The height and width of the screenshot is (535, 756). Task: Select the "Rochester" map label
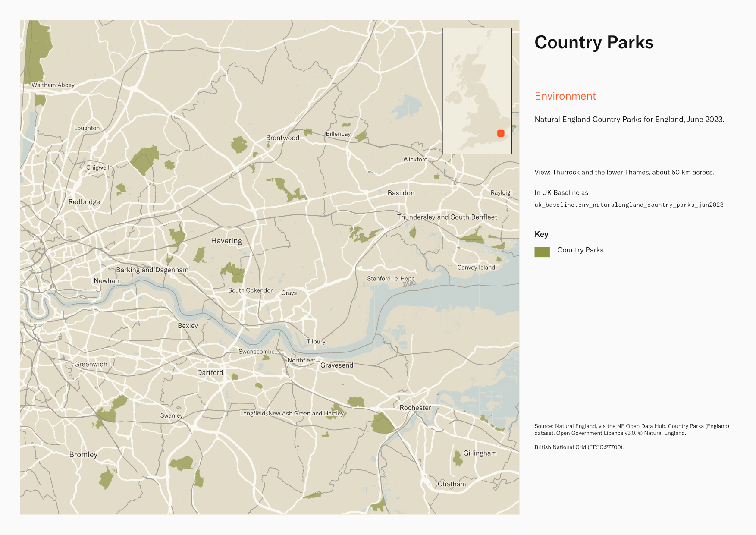click(415, 408)
